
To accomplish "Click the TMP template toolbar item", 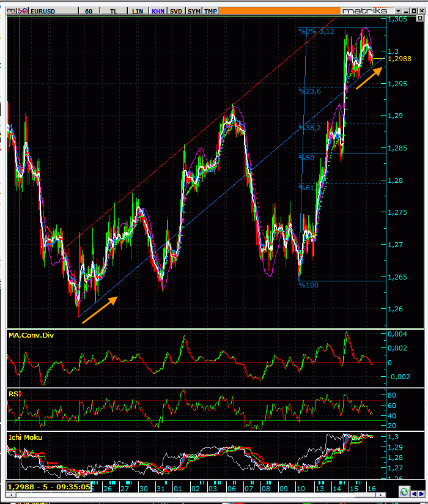I will tap(210, 11).
